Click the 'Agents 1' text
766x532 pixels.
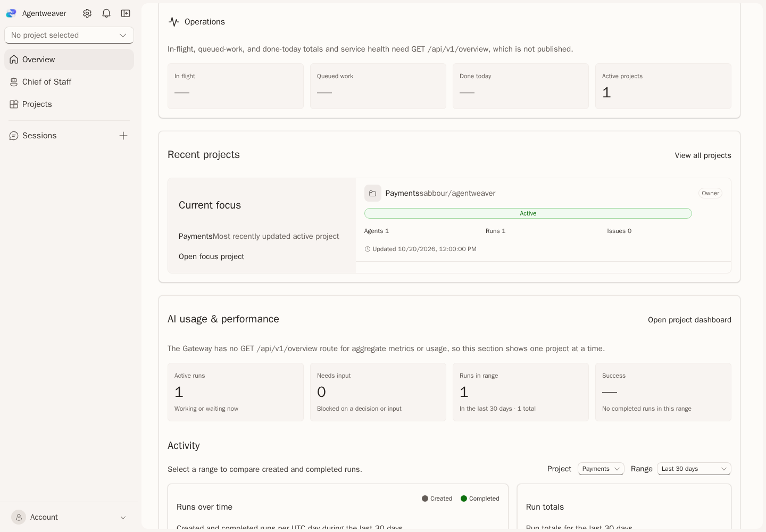[377, 231]
